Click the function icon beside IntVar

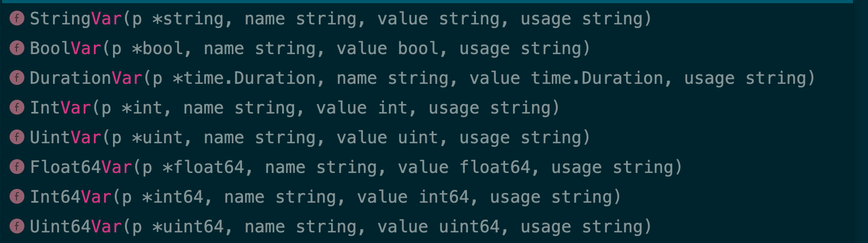coord(17,108)
